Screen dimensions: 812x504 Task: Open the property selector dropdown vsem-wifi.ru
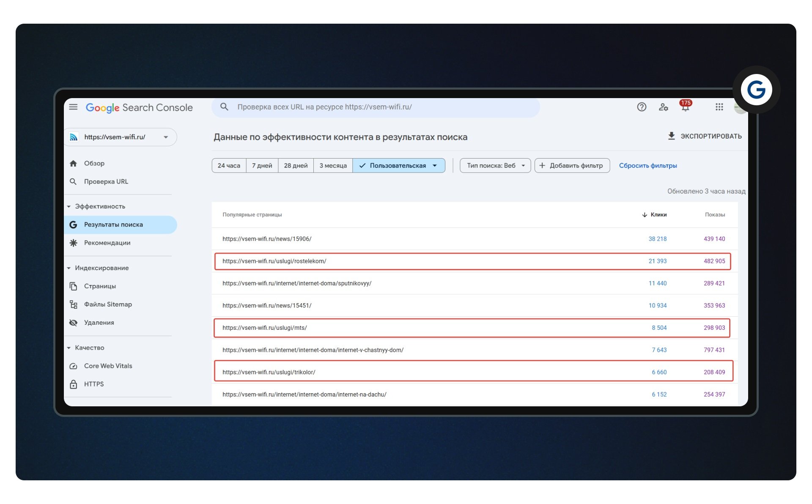(x=121, y=137)
